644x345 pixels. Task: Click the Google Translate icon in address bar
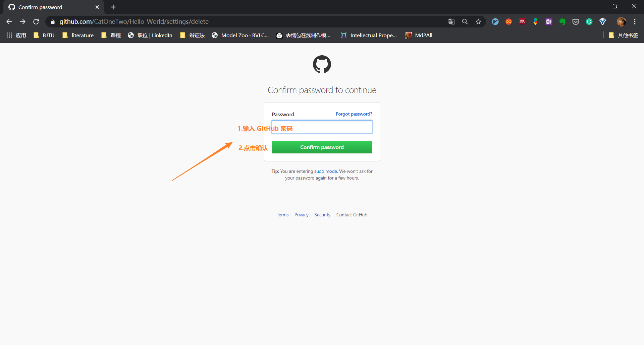pos(451,22)
